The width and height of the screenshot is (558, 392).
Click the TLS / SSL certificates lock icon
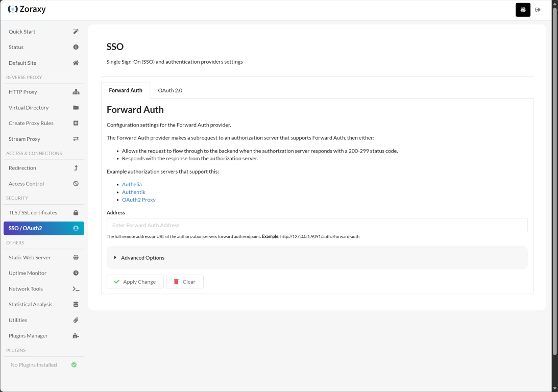76,212
